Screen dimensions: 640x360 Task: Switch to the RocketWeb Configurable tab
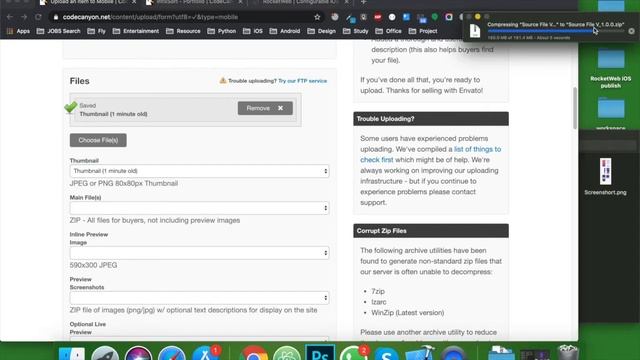[x=300, y=2]
